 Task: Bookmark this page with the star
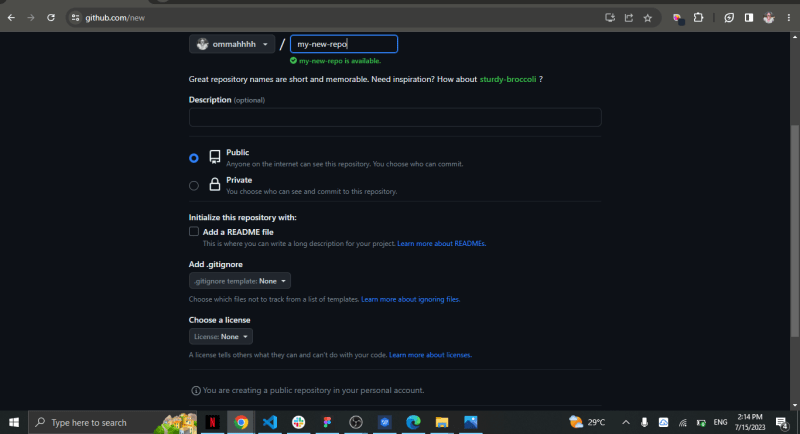click(x=648, y=18)
